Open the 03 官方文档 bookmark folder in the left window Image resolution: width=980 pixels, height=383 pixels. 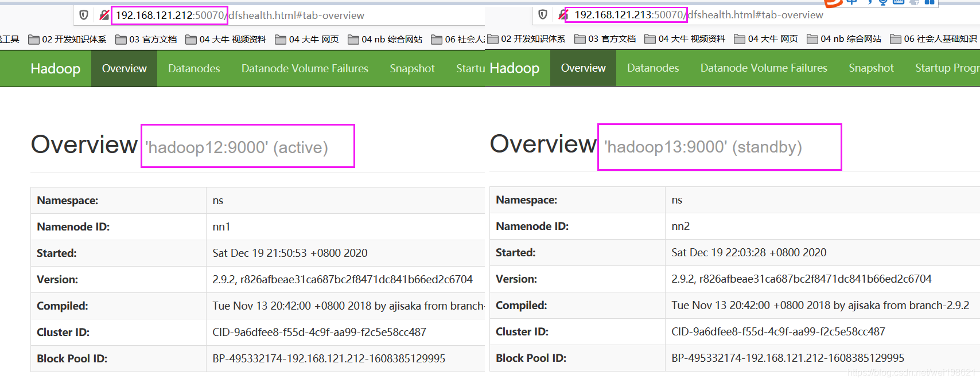(x=146, y=40)
